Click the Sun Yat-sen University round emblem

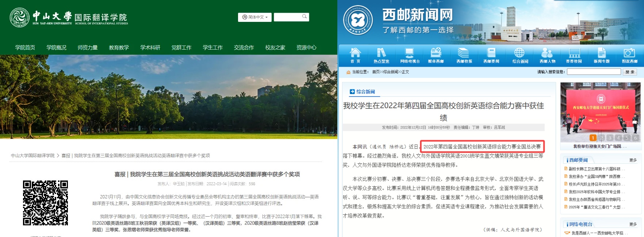(19, 17)
